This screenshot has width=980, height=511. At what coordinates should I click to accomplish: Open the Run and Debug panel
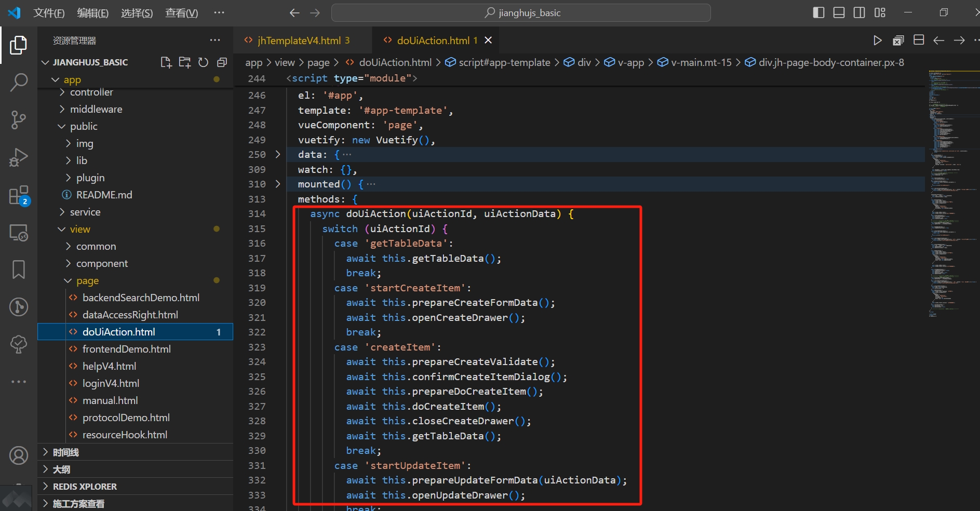tap(19, 157)
